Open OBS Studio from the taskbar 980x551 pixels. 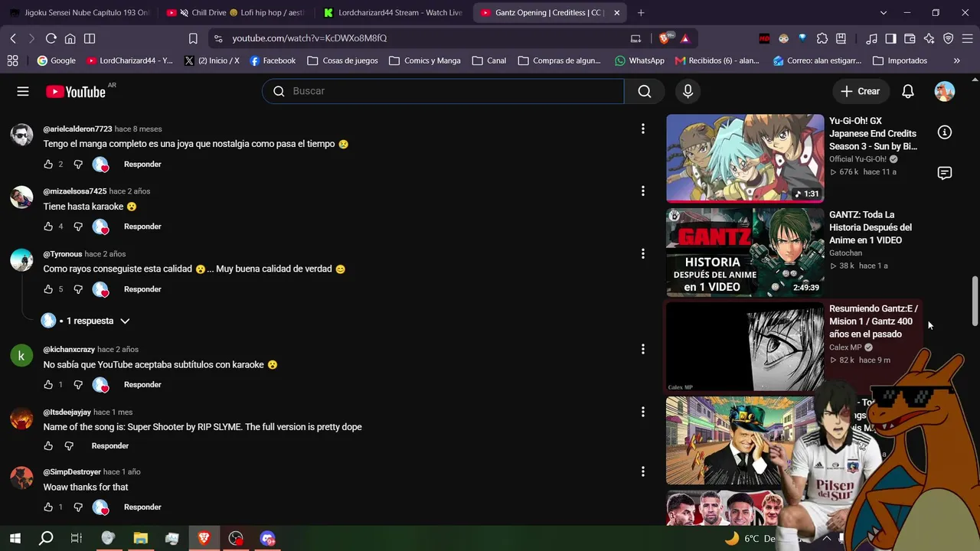click(236, 539)
